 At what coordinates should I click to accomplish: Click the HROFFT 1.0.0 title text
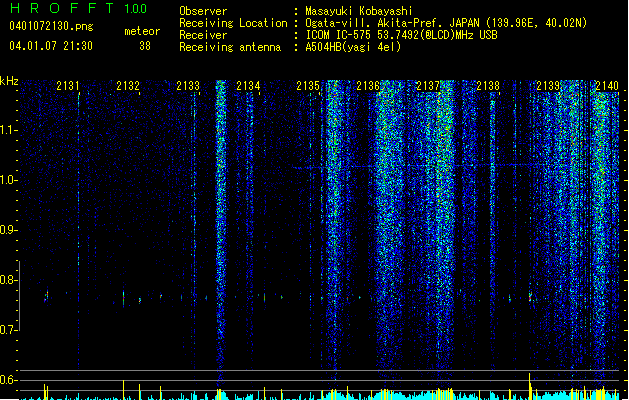click(x=79, y=8)
